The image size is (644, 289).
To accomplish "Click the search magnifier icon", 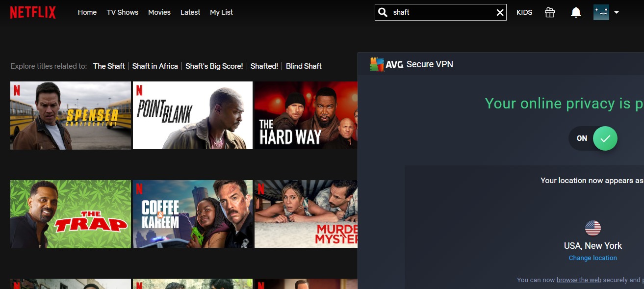I will pos(383,12).
